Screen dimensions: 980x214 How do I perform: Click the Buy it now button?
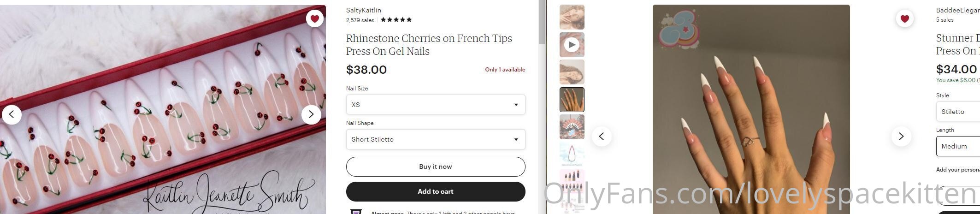pyautogui.click(x=436, y=166)
